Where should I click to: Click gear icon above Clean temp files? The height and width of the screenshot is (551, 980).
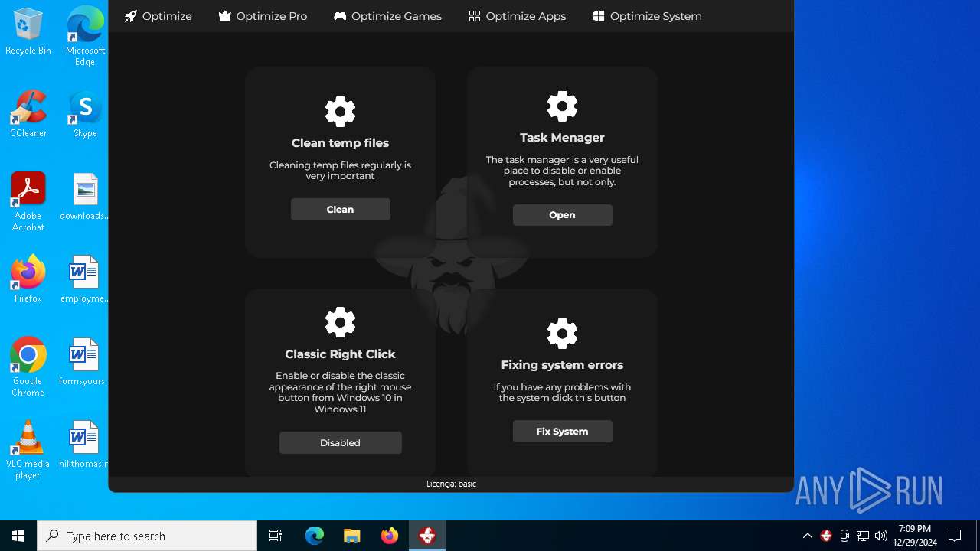tap(341, 112)
